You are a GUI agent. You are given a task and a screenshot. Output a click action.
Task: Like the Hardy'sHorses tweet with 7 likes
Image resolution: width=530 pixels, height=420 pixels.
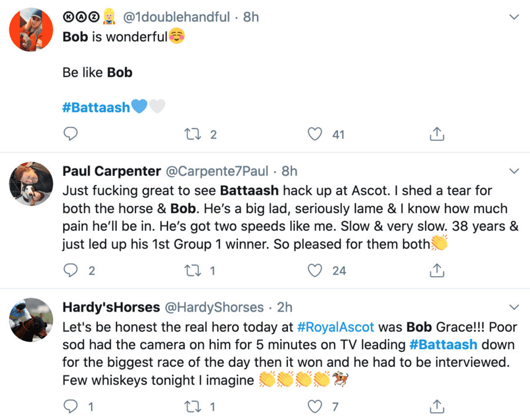pyautogui.click(x=316, y=406)
